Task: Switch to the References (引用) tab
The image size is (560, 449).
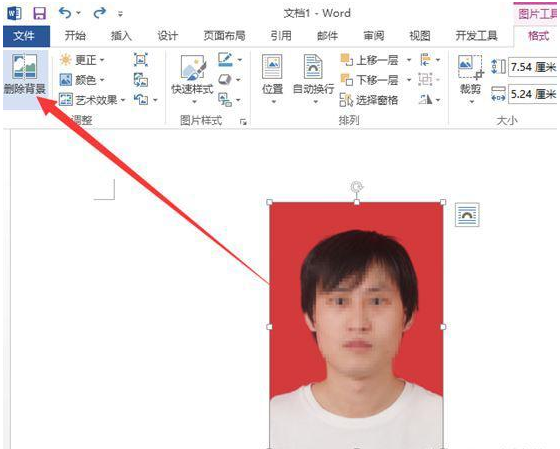Action: coord(281,36)
